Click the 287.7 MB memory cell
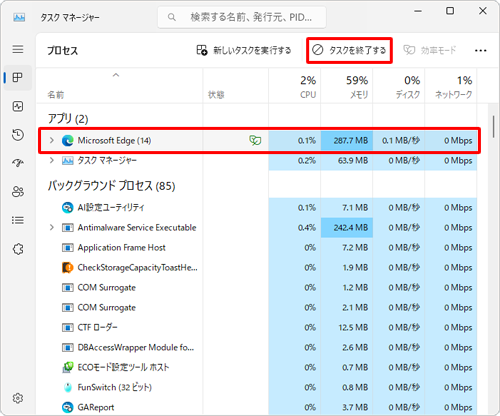 tap(347, 141)
